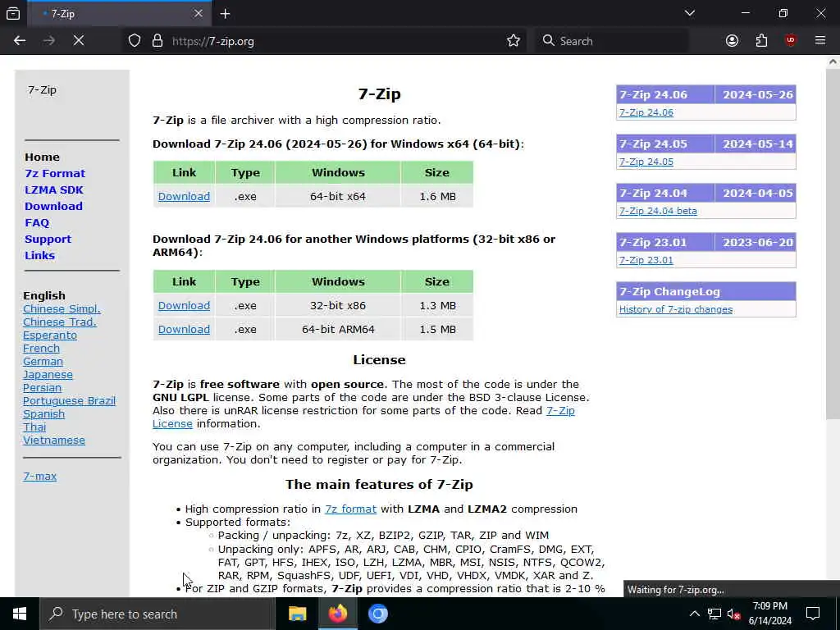
Task: Focus the browser Search field
Action: [610, 41]
